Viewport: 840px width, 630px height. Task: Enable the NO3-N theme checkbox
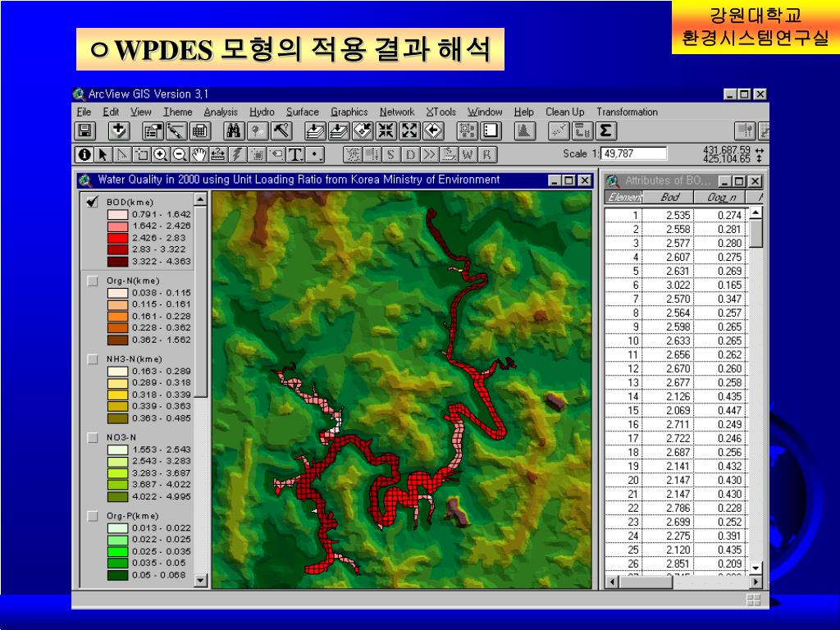point(93,438)
